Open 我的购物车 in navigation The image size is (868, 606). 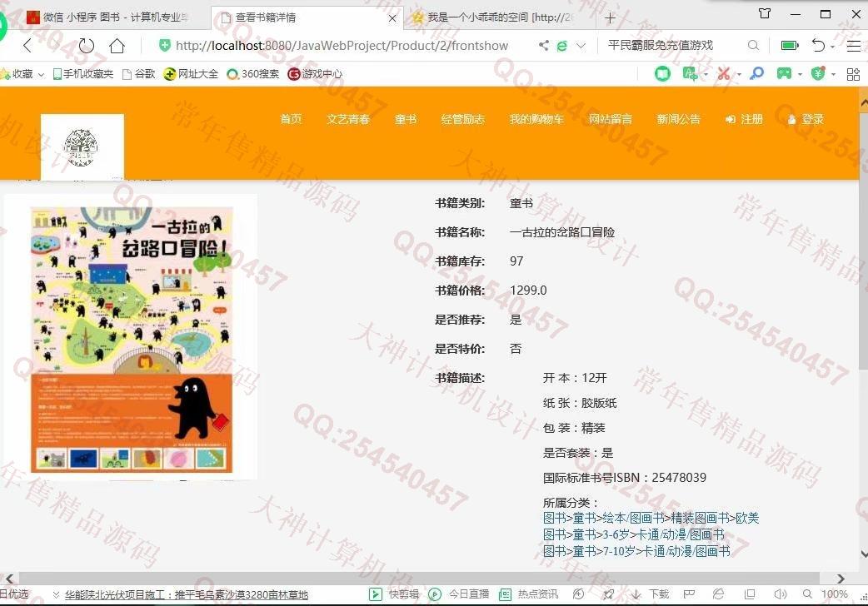click(536, 119)
